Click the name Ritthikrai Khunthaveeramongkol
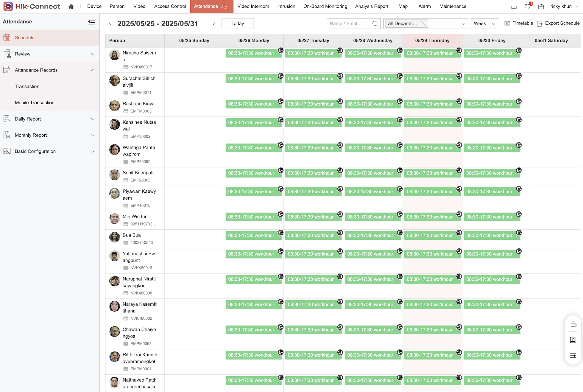Screen dimensions: 583x392 tap(140, 358)
